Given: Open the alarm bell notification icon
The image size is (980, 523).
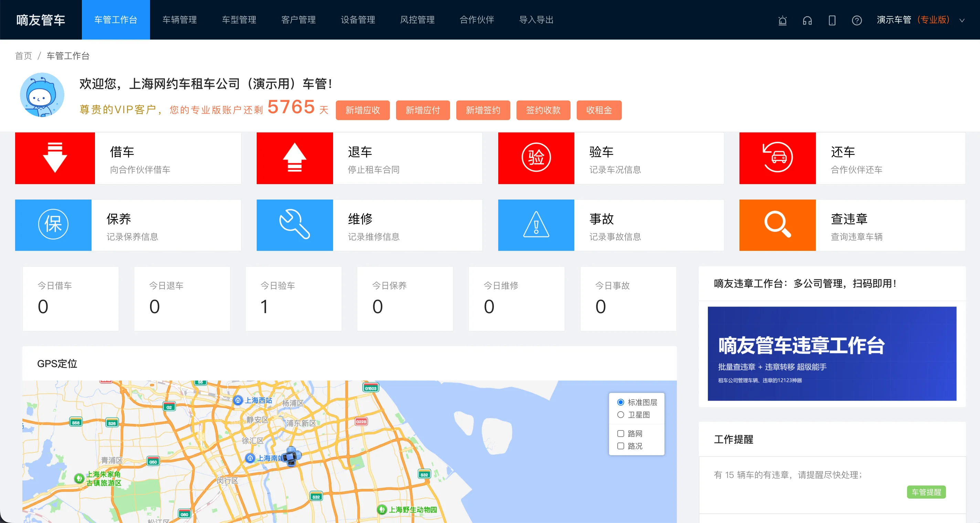Looking at the screenshot, I should point(782,20).
